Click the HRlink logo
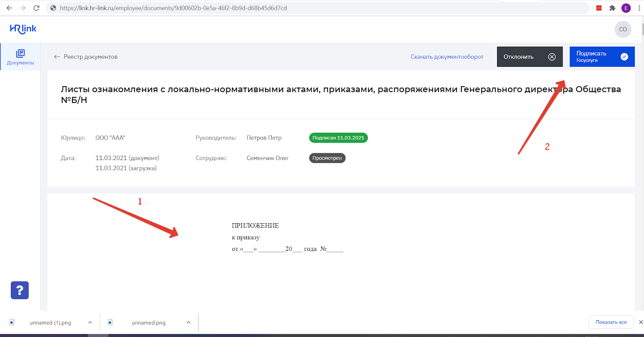The width and height of the screenshot is (644, 337). click(x=23, y=29)
